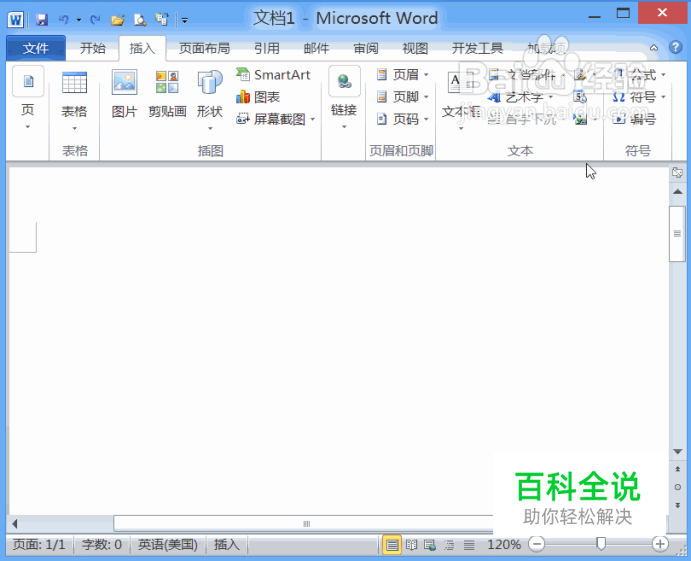Click the 字数: 0 word count
This screenshot has width=691, height=561.
[x=101, y=545]
